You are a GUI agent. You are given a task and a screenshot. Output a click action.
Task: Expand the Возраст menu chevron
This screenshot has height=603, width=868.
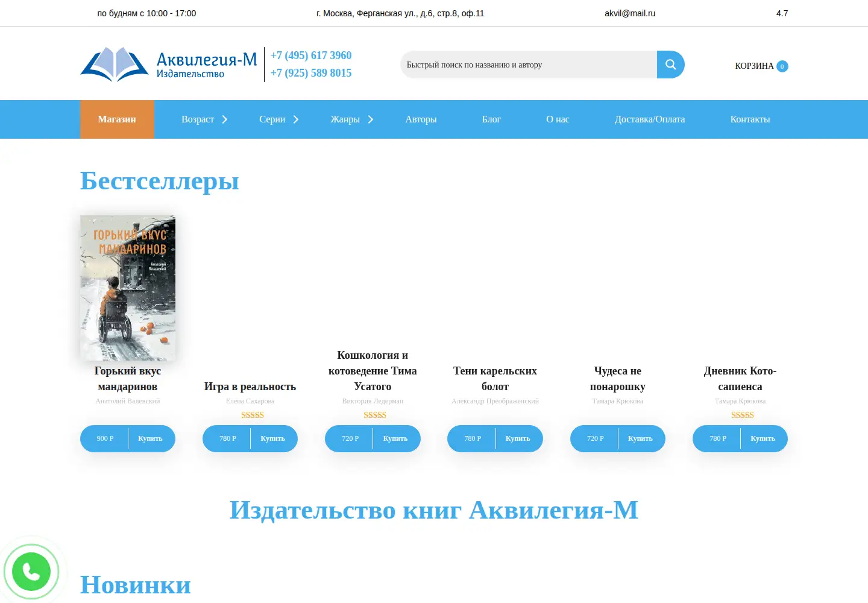[x=225, y=119]
